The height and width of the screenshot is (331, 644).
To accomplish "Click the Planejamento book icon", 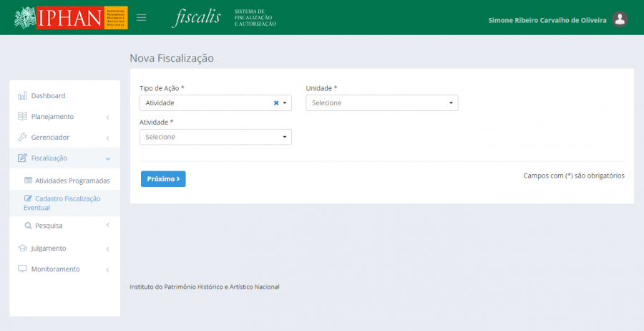I will pos(22,117).
